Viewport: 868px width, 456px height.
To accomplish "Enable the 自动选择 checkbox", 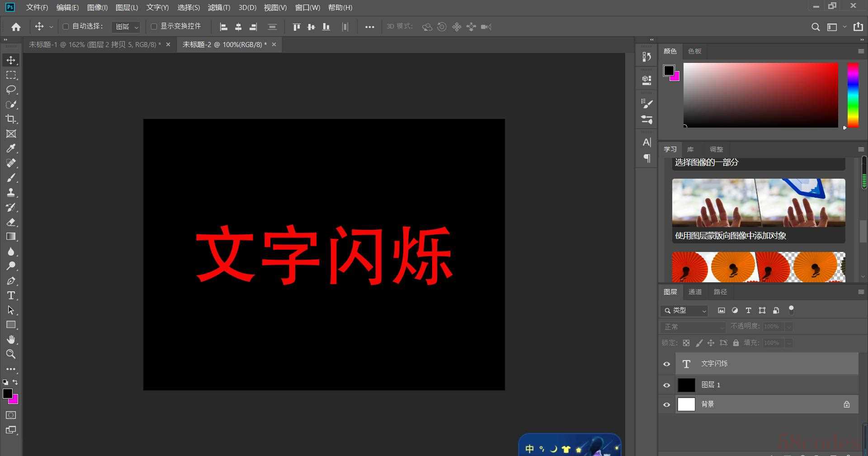I will click(x=66, y=27).
